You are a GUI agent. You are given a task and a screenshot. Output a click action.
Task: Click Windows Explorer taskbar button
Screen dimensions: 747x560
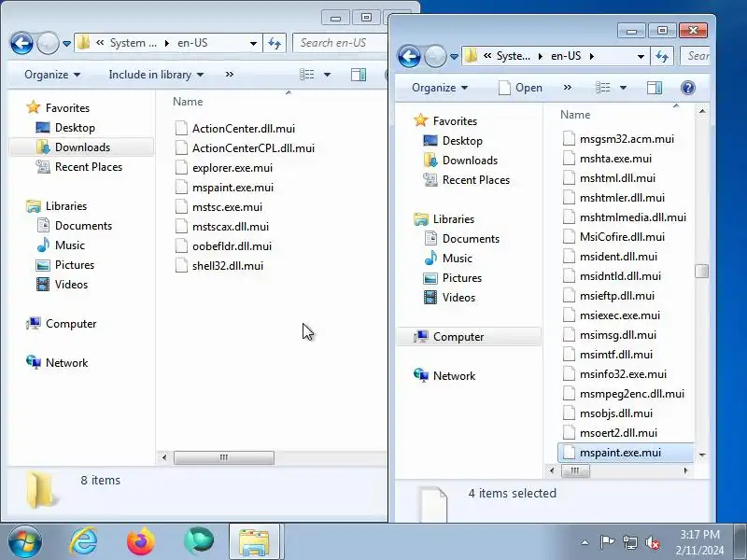pyautogui.click(x=254, y=542)
